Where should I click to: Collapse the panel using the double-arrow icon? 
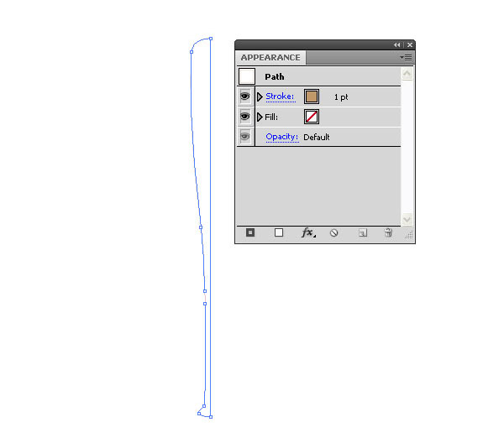click(397, 45)
